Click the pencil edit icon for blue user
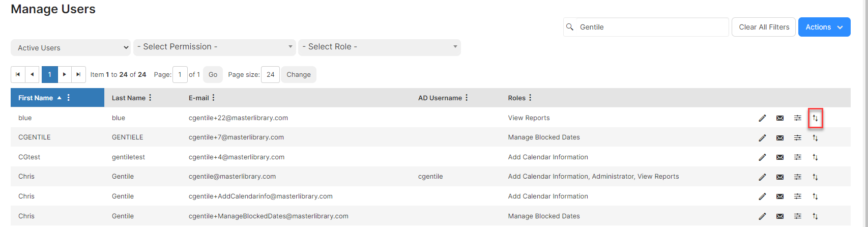 click(762, 118)
